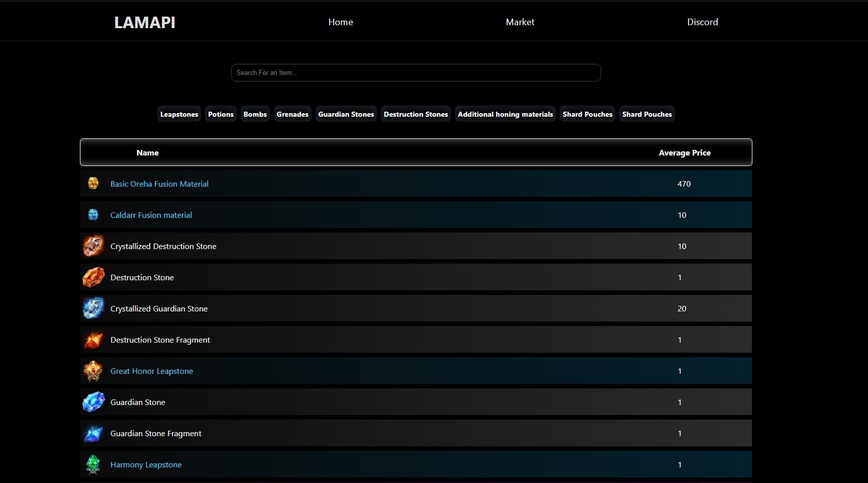Click the Name column header

(x=147, y=152)
